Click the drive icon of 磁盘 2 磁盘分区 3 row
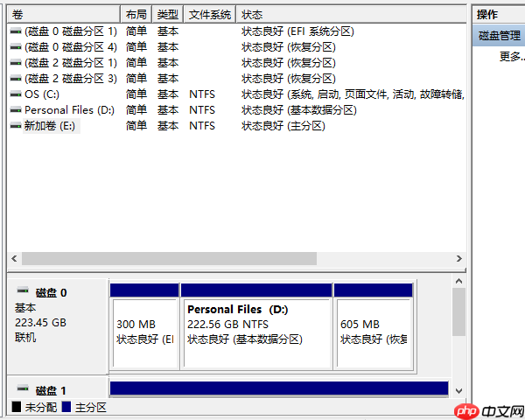525x420 pixels. 16,79
